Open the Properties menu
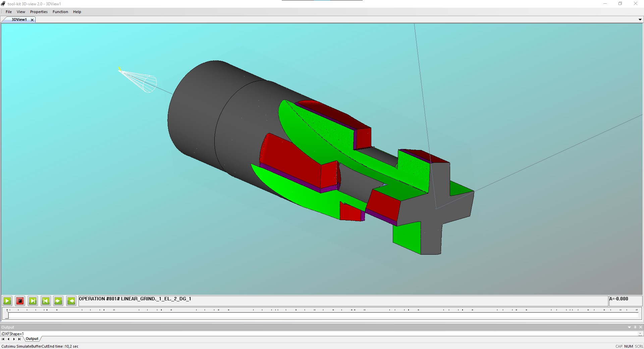Viewport: 644px width, 349px height. 39,12
